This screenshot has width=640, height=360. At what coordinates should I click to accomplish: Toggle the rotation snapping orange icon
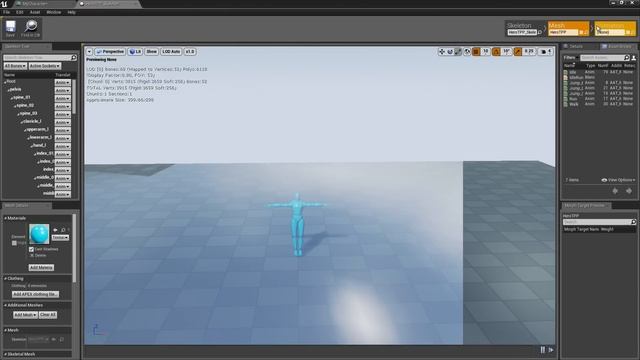[496, 52]
